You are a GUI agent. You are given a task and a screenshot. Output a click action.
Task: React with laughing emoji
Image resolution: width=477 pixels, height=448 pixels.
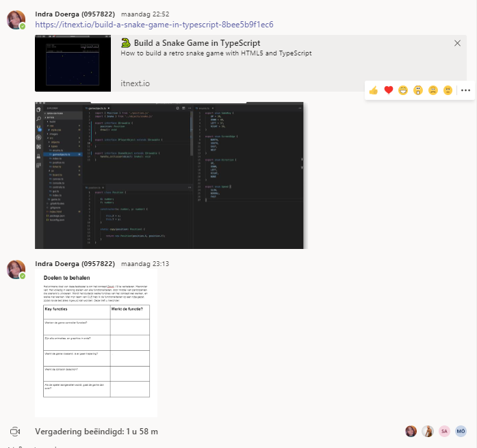tap(403, 90)
